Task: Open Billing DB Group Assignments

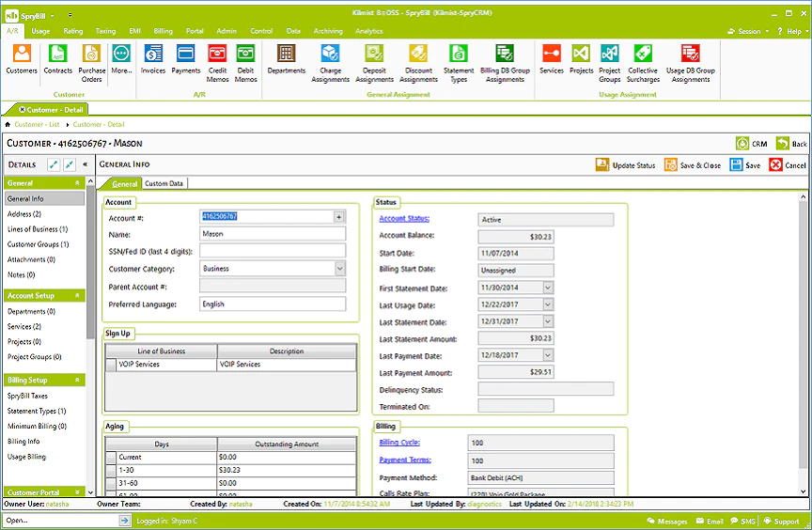Action: click(x=505, y=63)
